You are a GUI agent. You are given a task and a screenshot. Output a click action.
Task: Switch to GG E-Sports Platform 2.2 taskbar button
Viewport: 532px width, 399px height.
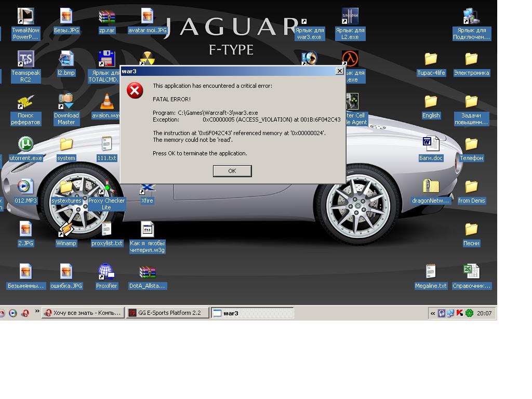tap(167, 313)
